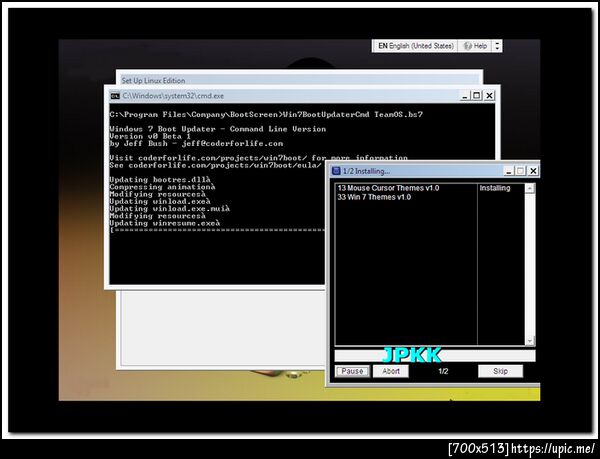Click the Updating bootres.dll line in cmd
Screen dimensions: 600x459
[160, 180]
